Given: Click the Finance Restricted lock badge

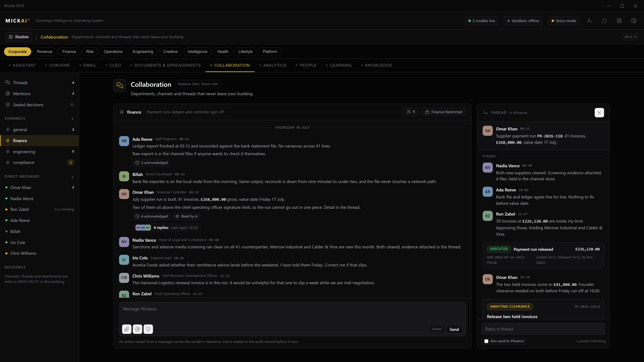Looking at the screenshot, I should coord(444,112).
